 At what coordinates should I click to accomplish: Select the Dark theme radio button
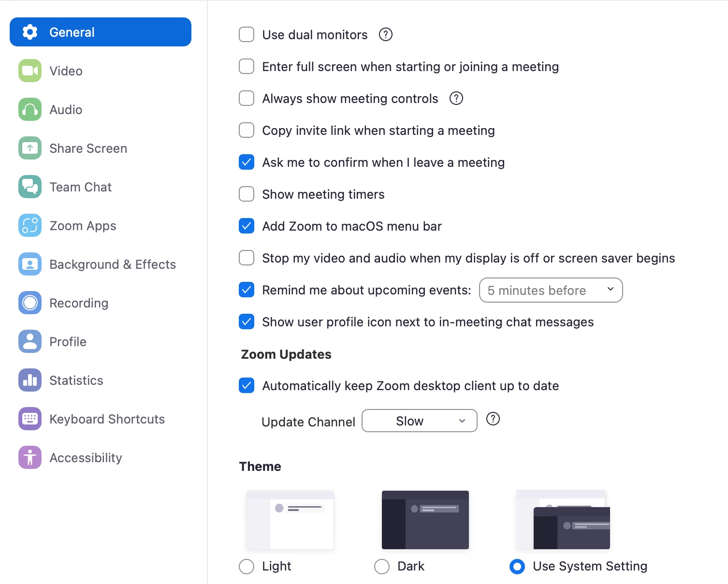[382, 566]
